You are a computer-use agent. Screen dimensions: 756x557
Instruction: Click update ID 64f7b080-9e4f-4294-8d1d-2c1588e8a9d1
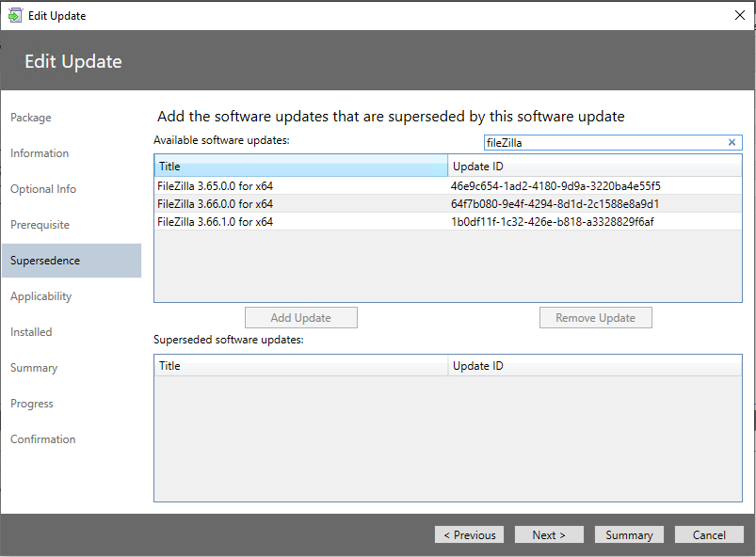[x=555, y=204]
